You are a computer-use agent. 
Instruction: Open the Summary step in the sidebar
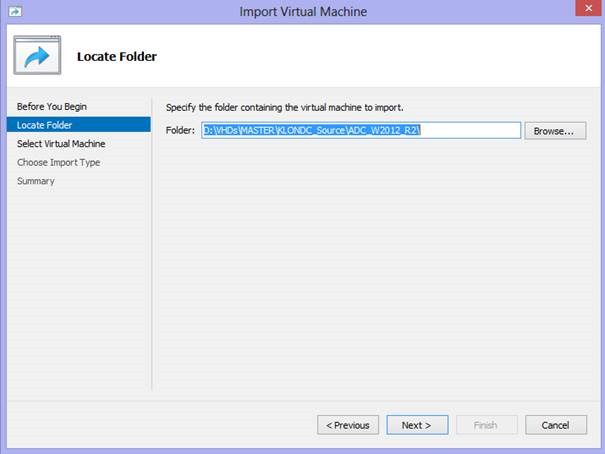point(35,181)
